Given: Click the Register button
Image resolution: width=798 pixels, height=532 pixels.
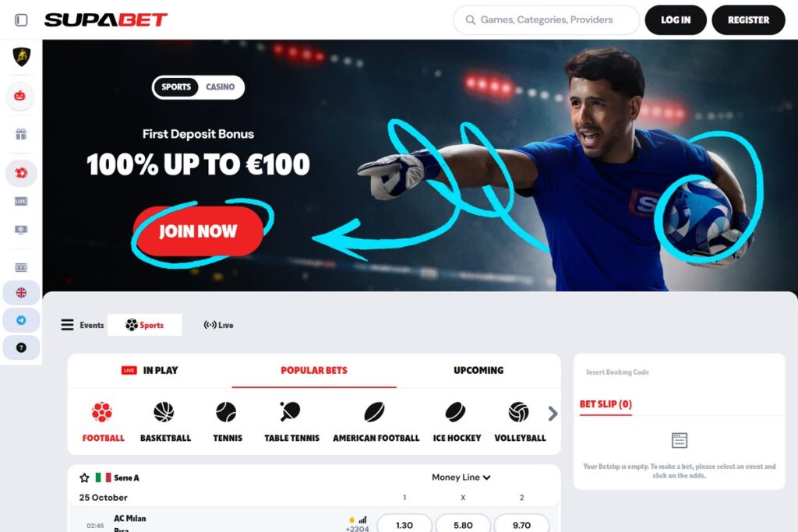Looking at the screenshot, I should (748, 19).
